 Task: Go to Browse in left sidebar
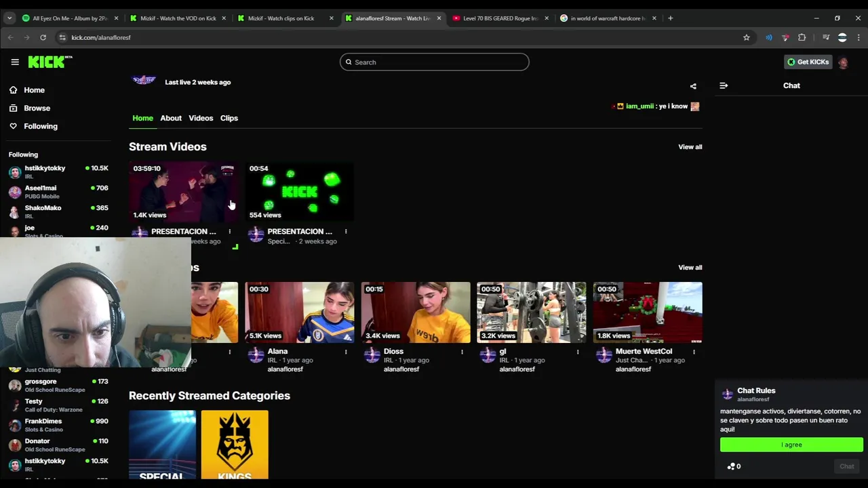pos(37,108)
